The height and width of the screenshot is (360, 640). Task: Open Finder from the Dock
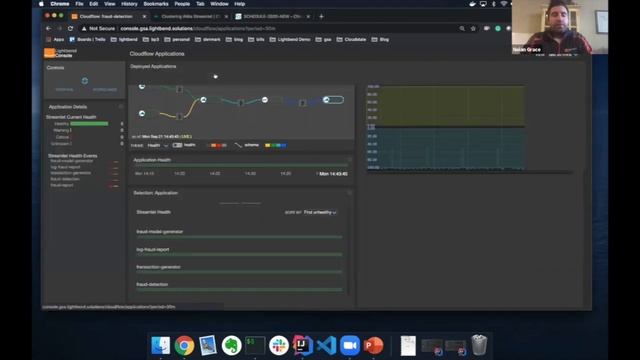[x=160, y=345]
